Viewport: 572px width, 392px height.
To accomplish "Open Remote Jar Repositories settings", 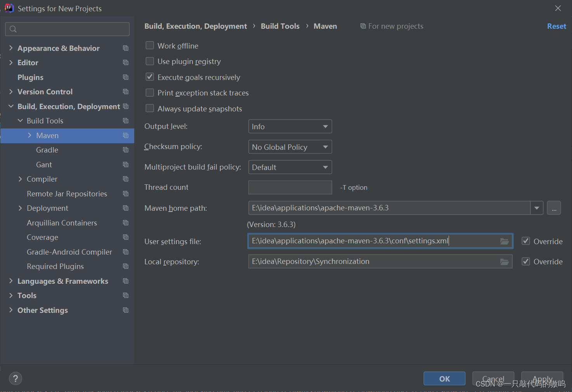I will click(x=67, y=194).
